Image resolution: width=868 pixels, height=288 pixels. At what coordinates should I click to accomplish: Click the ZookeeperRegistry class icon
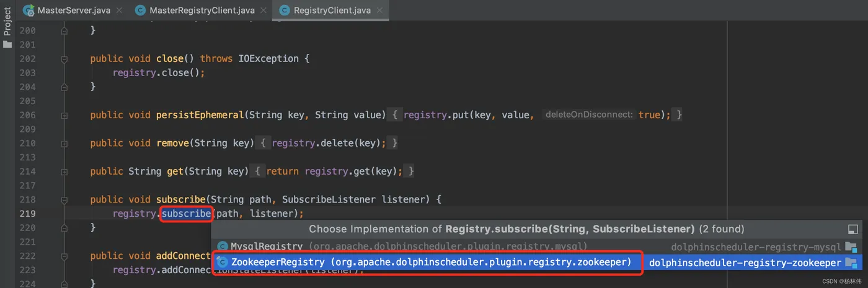[x=223, y=263]
